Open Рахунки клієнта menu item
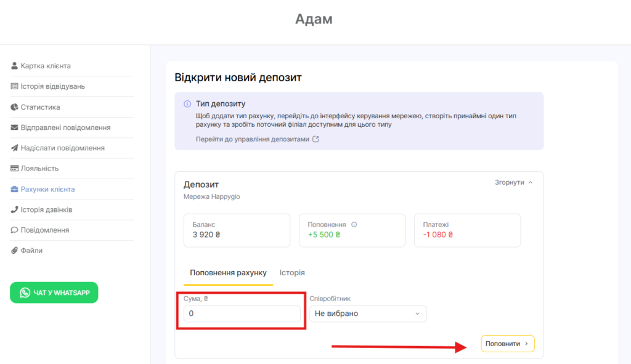The height and width of the screenshot is (364, 631). coord(47,189)
